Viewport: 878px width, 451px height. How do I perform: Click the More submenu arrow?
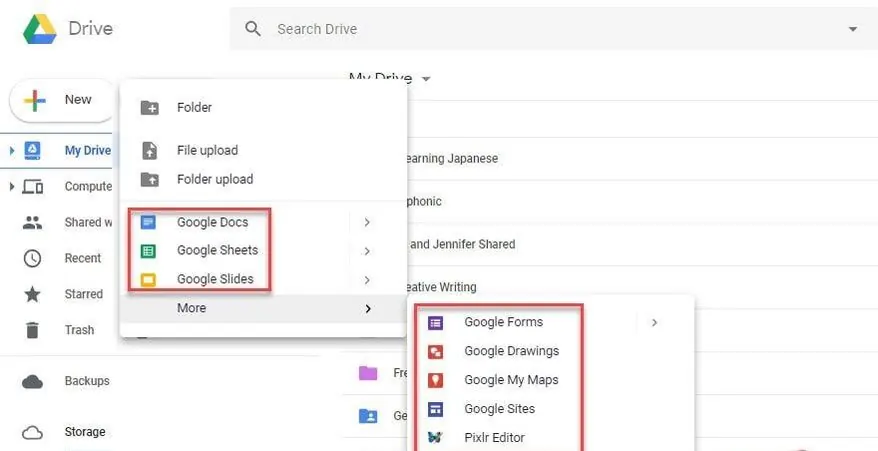tap(368, 309)
